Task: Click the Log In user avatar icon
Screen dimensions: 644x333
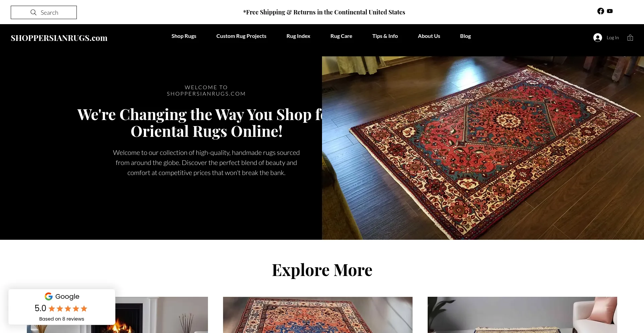Action: pos(598,38)
